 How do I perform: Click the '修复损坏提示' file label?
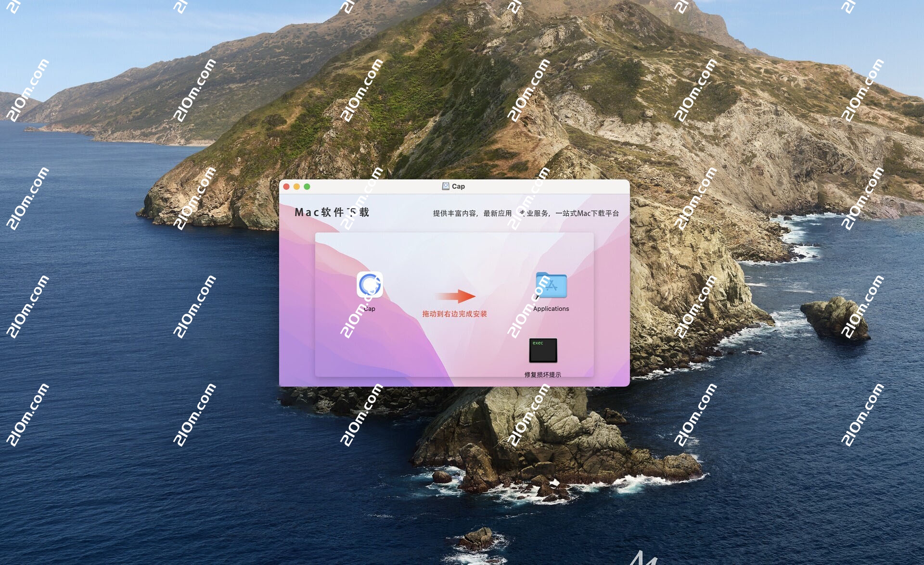542,375
